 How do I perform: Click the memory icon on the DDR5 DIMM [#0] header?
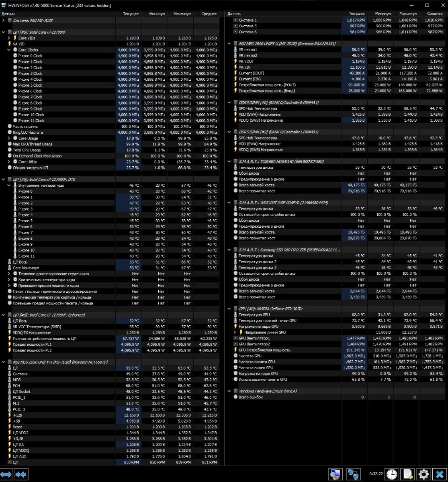[x=235, y=102]
